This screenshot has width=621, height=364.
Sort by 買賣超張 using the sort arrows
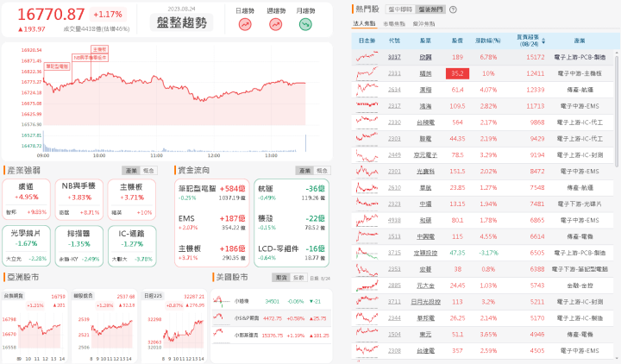[543, 41]
